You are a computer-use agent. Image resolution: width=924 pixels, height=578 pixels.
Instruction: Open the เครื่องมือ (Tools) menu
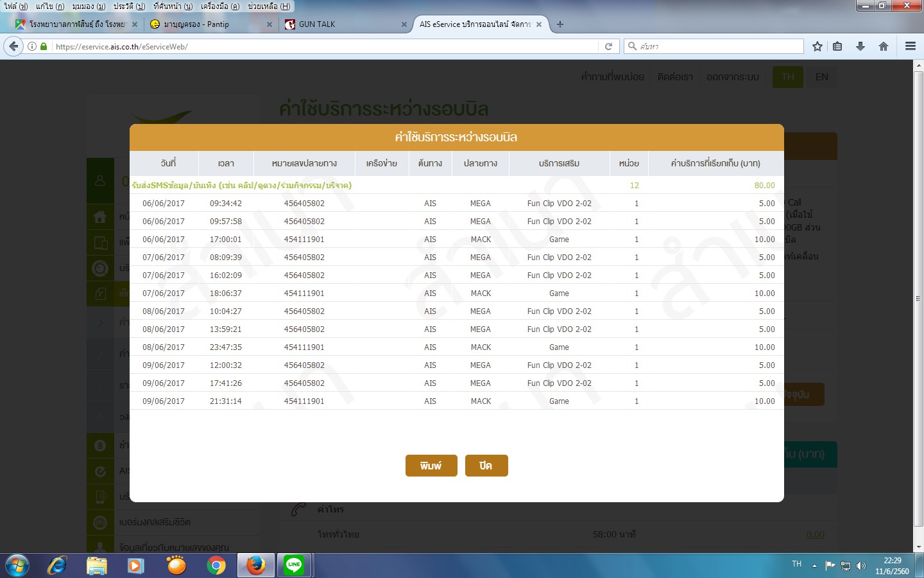(x=220, y=6)
